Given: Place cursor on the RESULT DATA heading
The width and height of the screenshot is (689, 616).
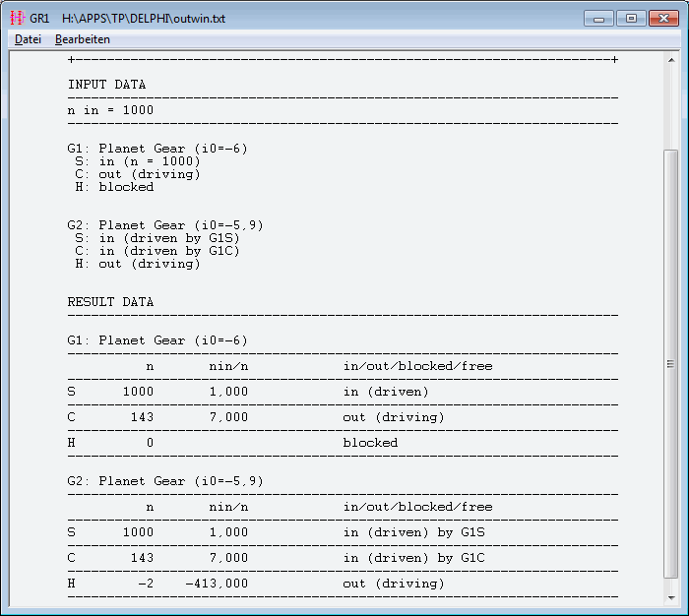Looking at the screenshot, I should click(110, 302).
